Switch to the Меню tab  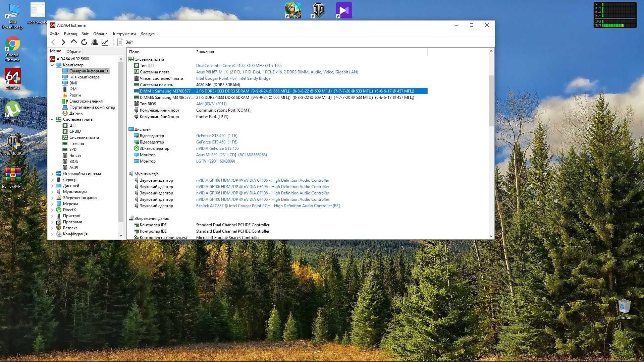tap(56, 51)
